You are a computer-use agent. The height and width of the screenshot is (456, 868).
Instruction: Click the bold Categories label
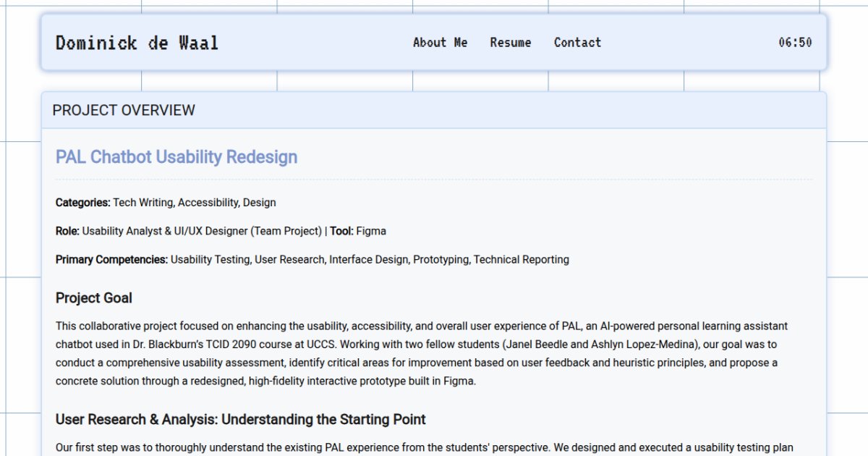click(x=82, y=203)
